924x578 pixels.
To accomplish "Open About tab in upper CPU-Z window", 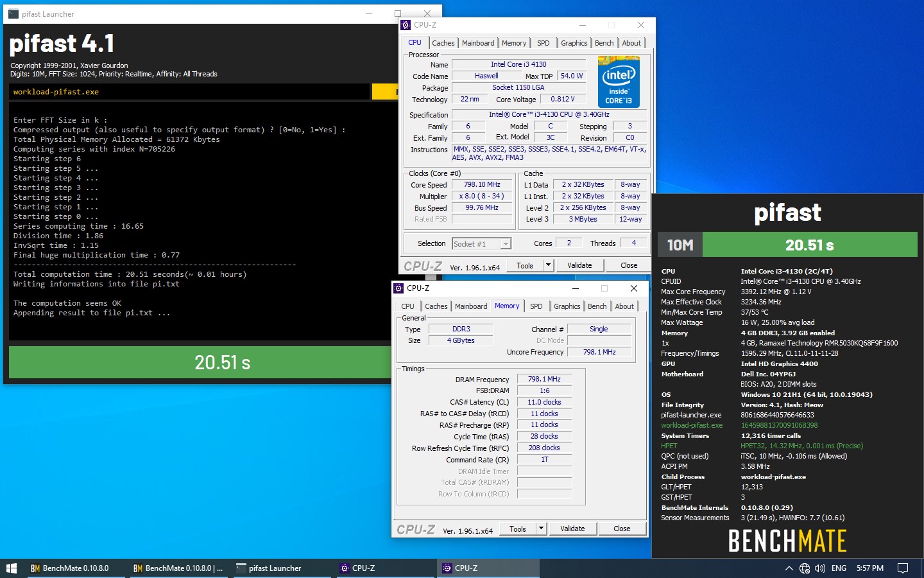I will [631, 43].
